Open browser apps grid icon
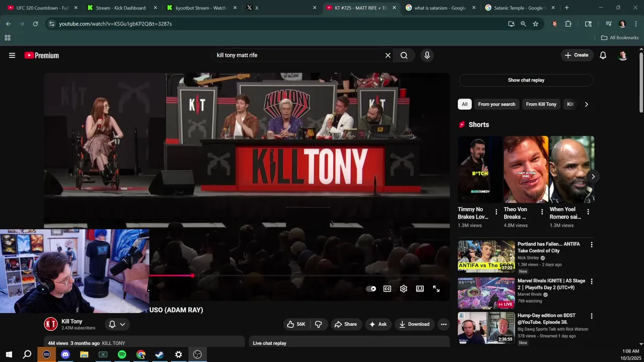 [x=8, y=38]
